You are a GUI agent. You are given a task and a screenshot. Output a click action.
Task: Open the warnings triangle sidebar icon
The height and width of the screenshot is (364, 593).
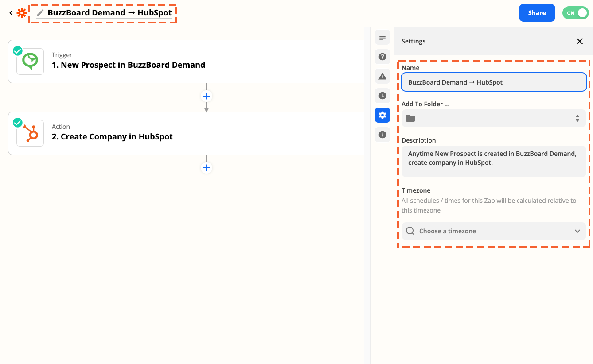pos(382,76)
